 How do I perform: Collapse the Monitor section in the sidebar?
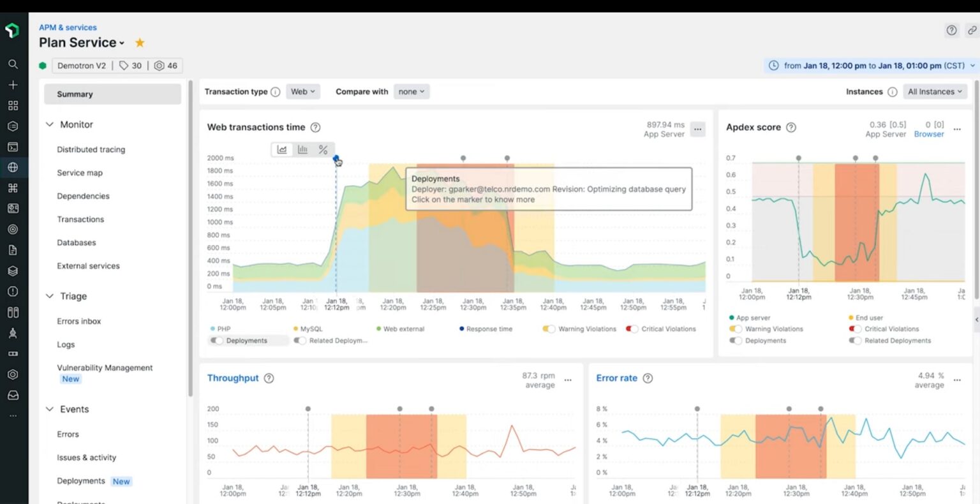point(49,124)
